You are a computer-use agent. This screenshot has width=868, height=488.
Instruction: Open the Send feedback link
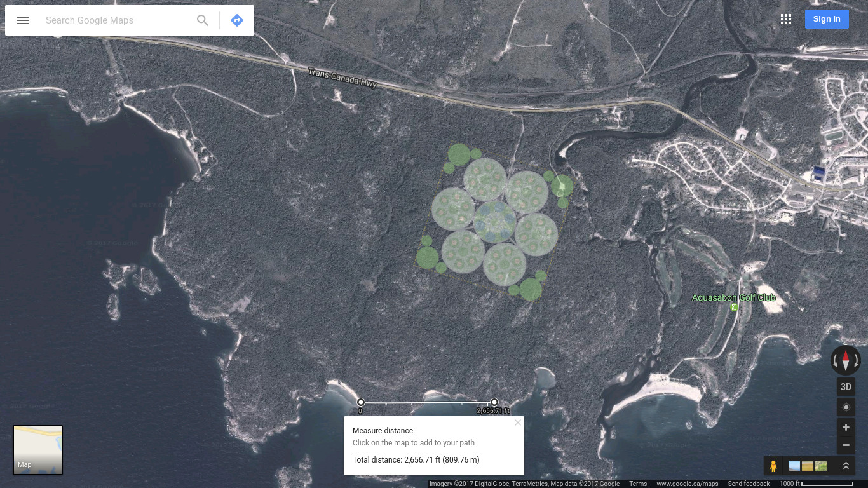coord(749,484)
